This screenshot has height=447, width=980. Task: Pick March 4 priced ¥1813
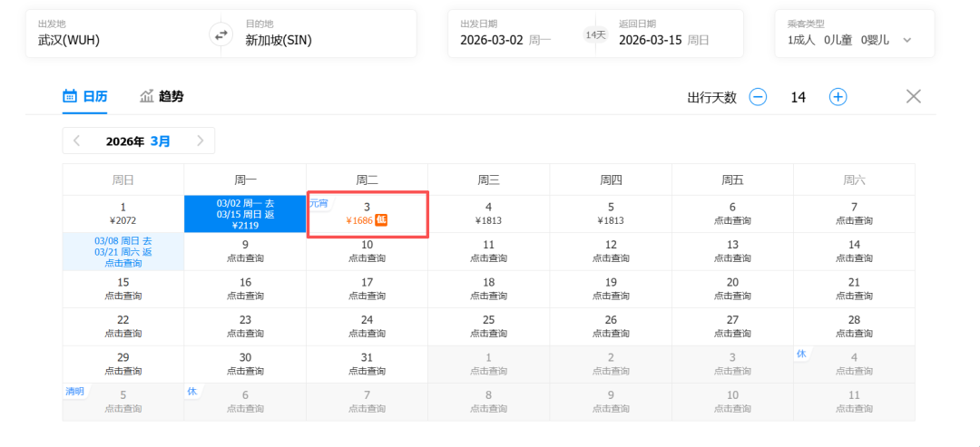(489, 213)
